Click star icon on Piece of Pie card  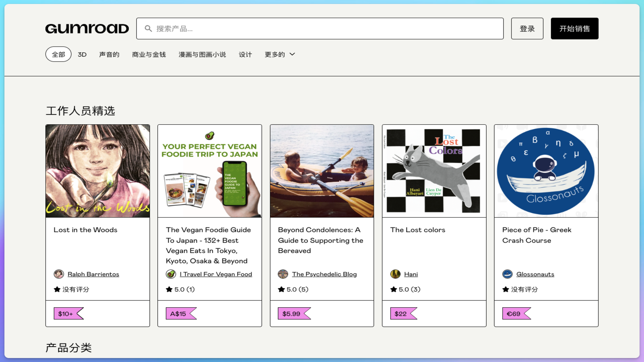tap(506, 289)
